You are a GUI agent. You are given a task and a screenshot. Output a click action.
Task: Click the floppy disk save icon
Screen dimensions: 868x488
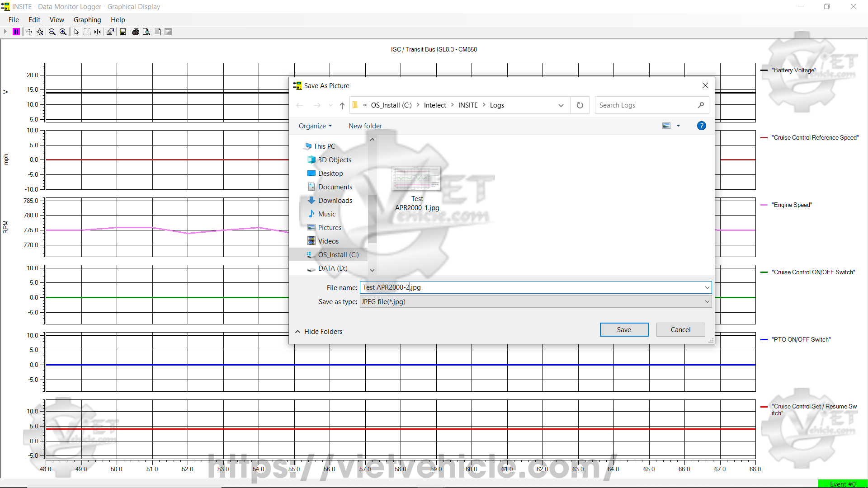[x=123, y=32]
